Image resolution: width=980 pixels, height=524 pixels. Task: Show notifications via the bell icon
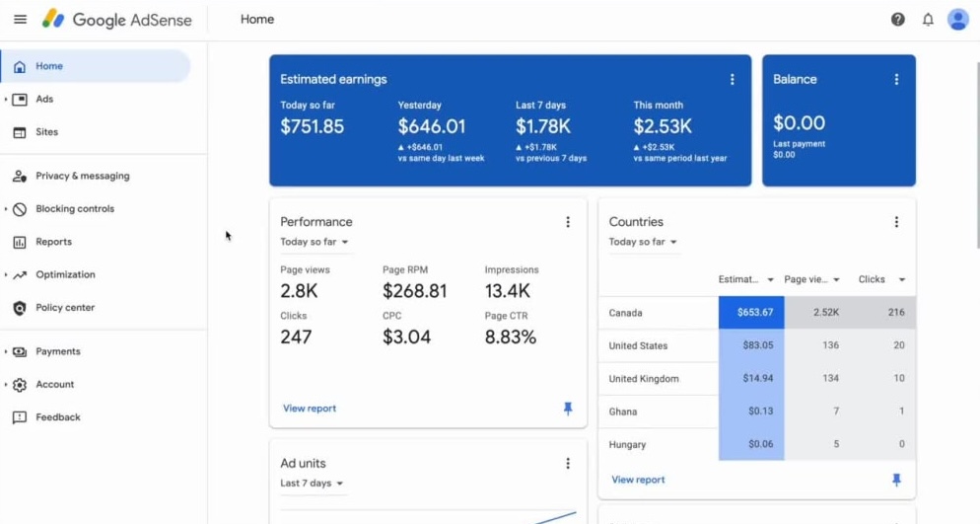click(928, 20)
